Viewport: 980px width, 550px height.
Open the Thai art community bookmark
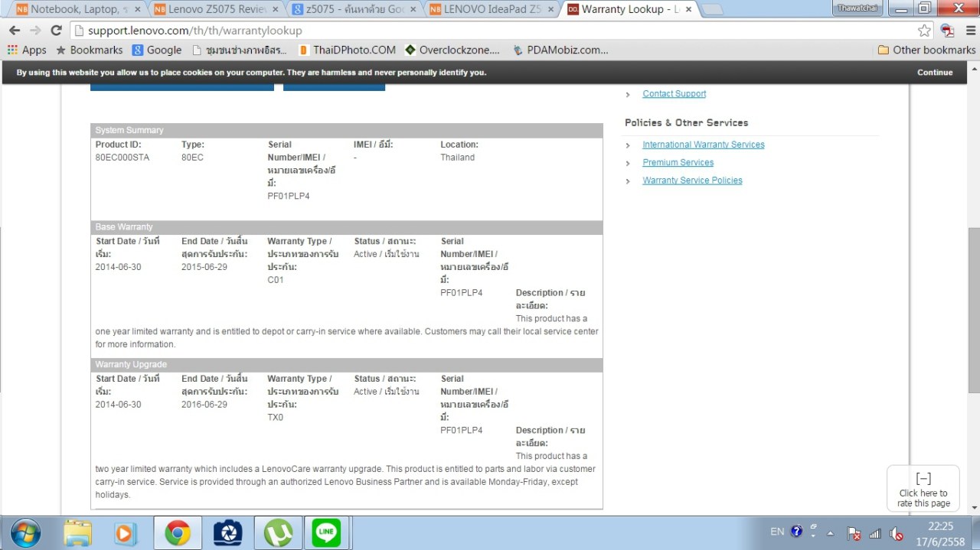(240, 50)
